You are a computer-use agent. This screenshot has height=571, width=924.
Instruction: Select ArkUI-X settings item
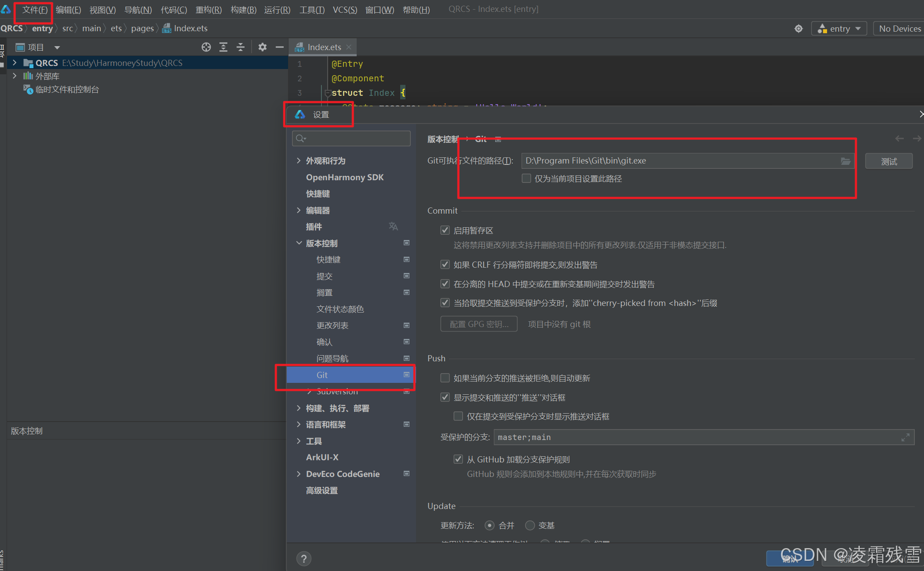322,457
